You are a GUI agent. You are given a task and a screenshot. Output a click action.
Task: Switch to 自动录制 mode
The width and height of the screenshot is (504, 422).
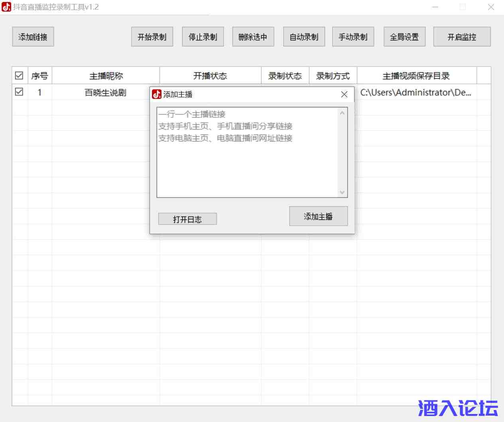tap(304, 37)
